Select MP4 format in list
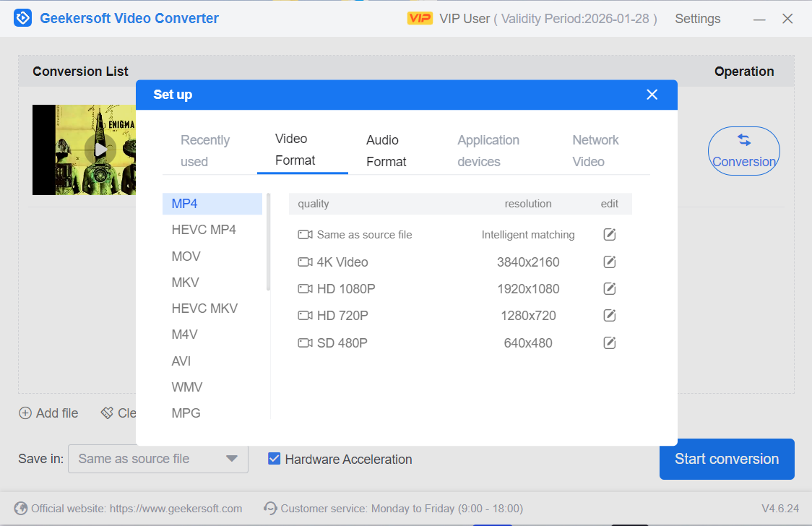812x526 pixels. (x=212, y=204)
